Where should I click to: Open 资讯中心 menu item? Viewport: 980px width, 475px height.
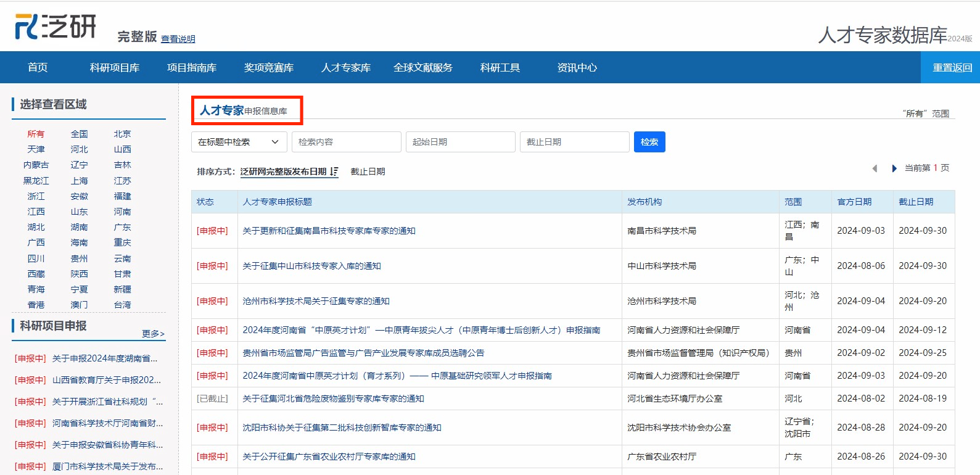click(x=577, y=67)
